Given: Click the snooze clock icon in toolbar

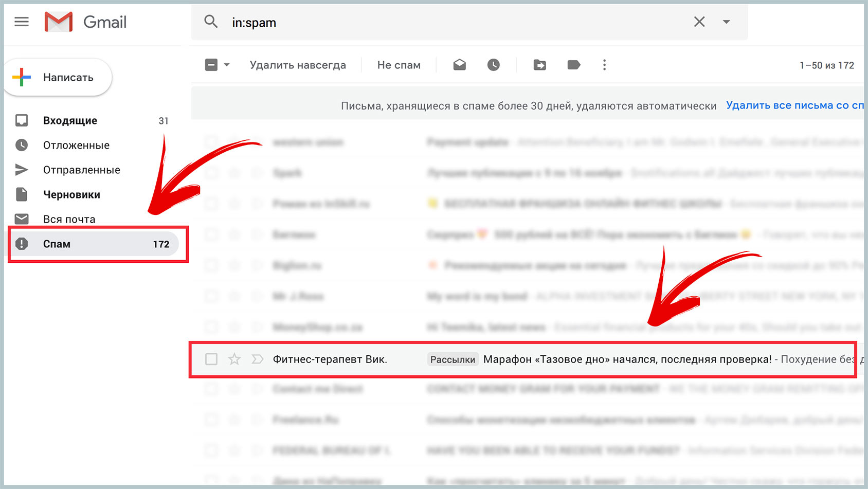Looking at the screenshot, I should (x=494, y=65).
